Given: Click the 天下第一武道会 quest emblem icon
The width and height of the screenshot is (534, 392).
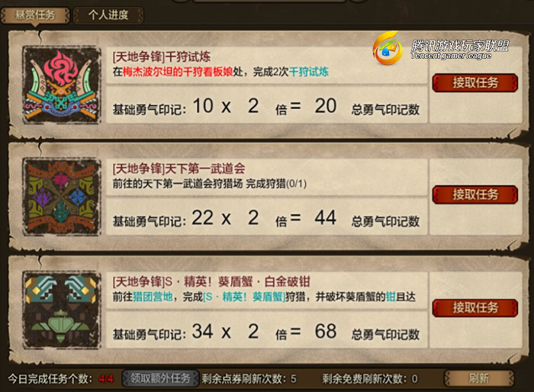Looking at the screenshot, I should [62, 197].
